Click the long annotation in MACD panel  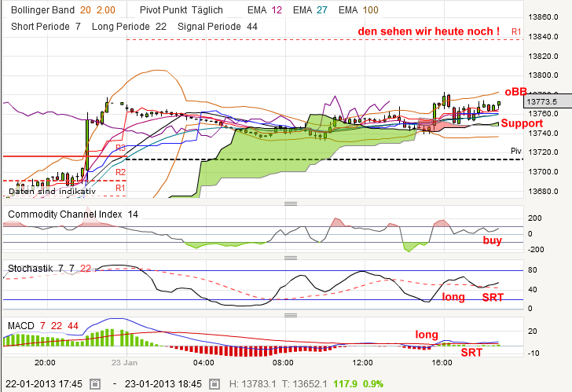tap(427, 335)
